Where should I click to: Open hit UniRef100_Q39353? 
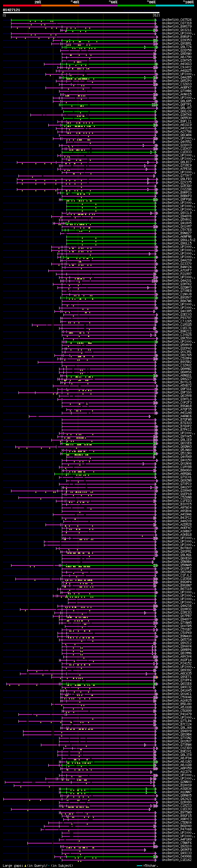[x=177, y=40]
